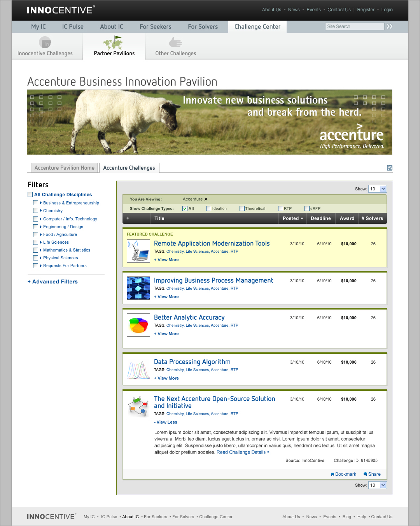Expand the Life Sciences discipline arrow

[x=41, y=242]
